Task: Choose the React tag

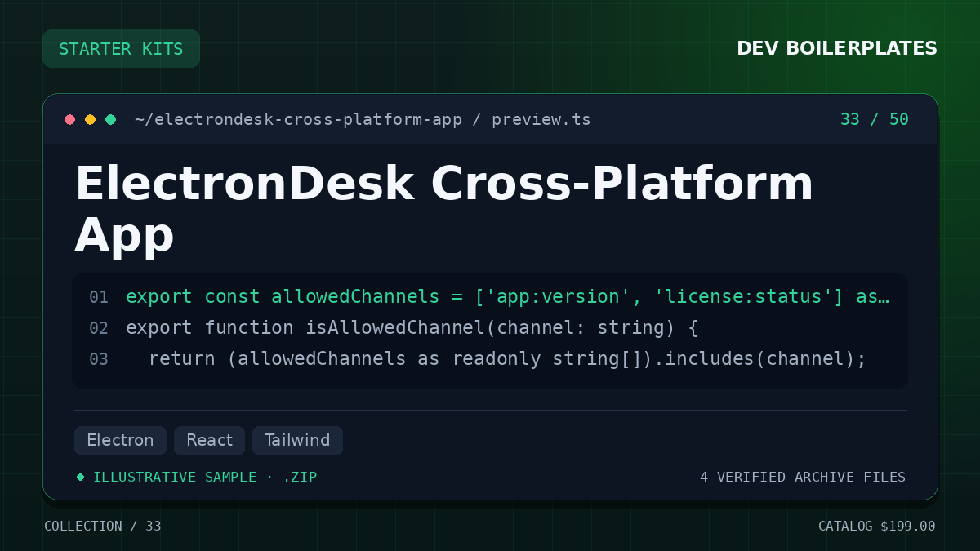Action: (x=209, y=441)
